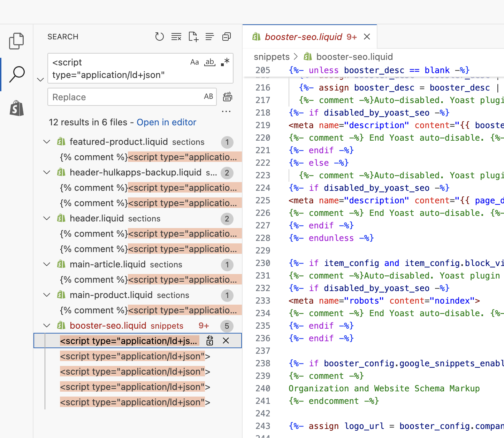Toggle Match Case search option
Screen dimensions: 504x438
coord(194,62)
